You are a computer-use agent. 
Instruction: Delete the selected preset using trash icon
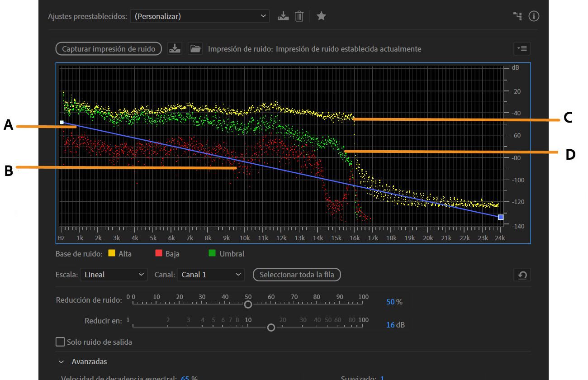click(299, 16)
